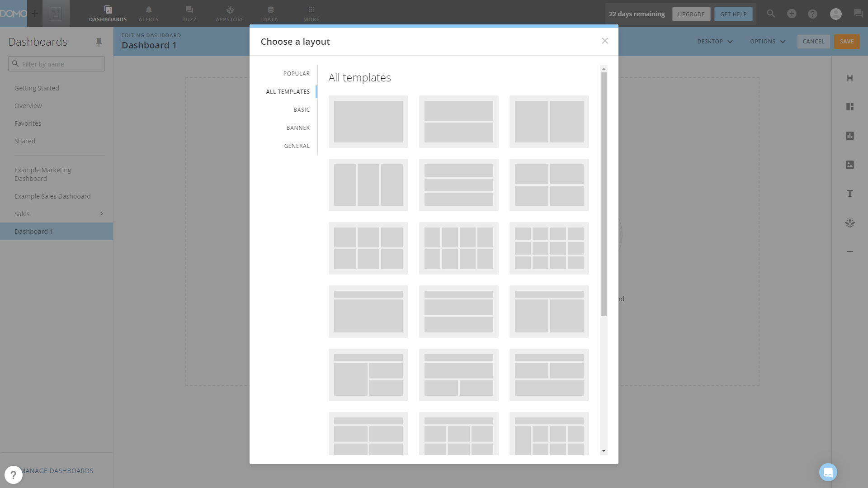Expand the Sales dashboard group
Screen dimensions: 868x488
[101, 213]
